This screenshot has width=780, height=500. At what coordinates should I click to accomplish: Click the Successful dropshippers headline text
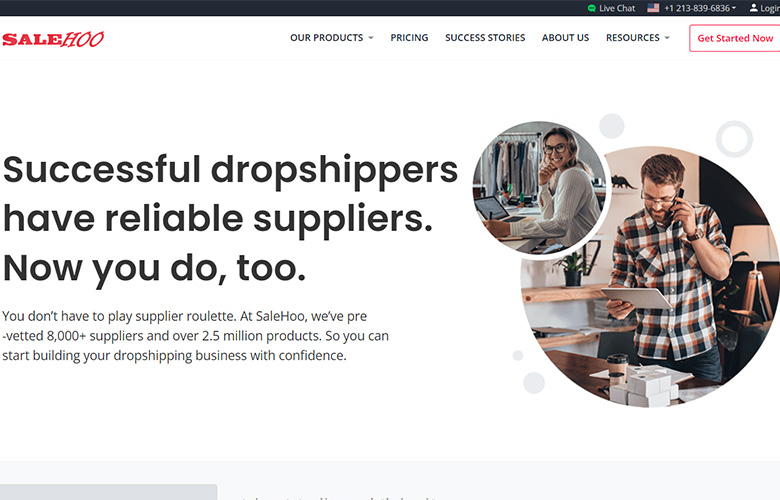coord(230,219)
